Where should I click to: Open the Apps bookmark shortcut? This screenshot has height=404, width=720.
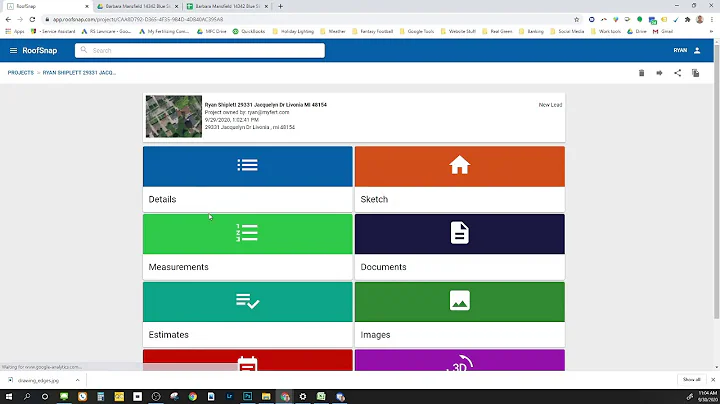pyautogui.click(x=15, y=31)
